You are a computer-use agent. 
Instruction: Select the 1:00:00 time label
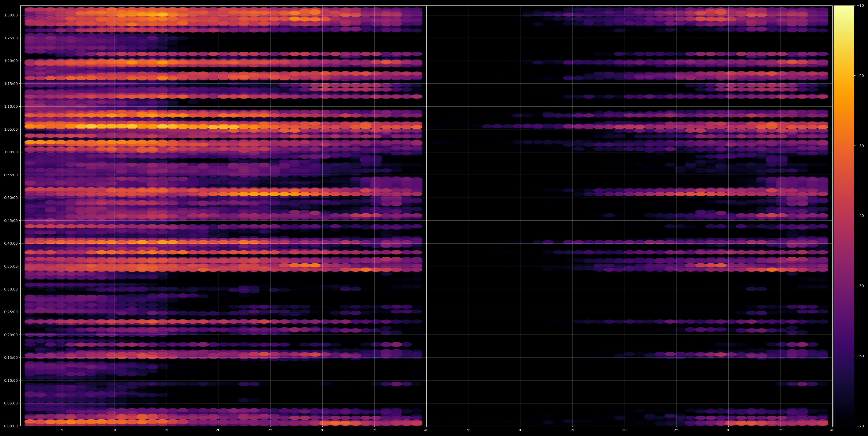[x=10, y=152]
